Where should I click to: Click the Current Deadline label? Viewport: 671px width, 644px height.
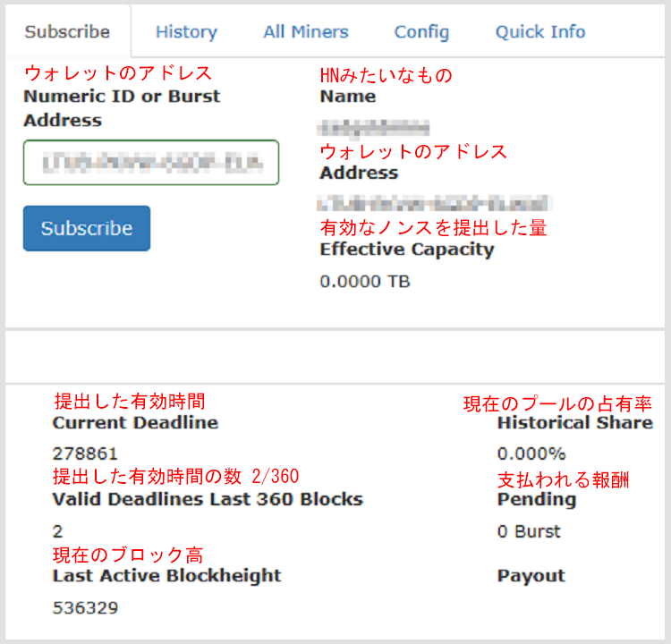[x=135, y=422]
